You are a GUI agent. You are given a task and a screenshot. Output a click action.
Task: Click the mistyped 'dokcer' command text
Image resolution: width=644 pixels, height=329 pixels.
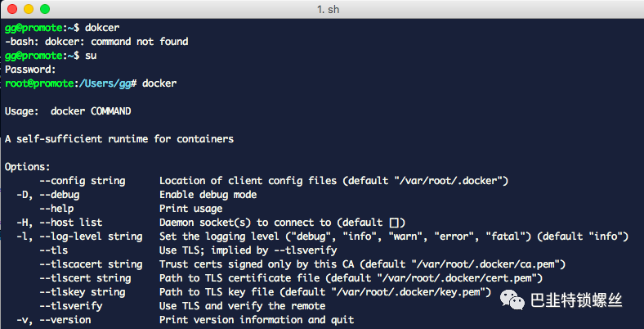(102, 28)
